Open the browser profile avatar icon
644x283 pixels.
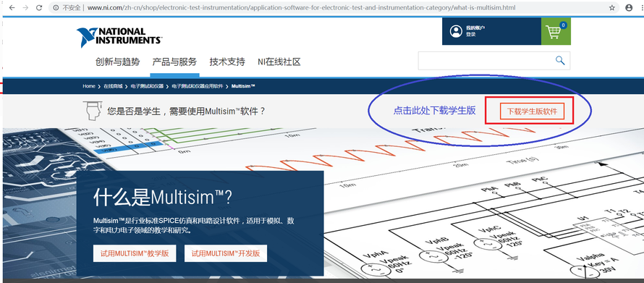[629, 7]
